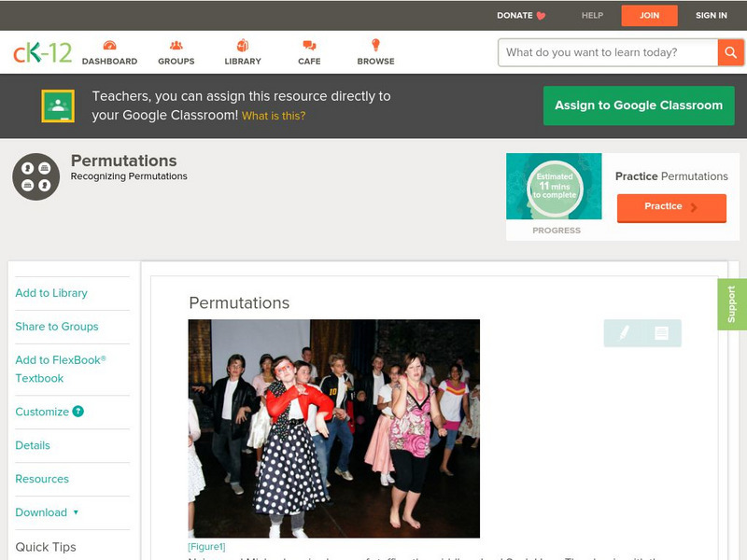Click the orange Practice button
Image resolution: width=747 pixels, height=560 pixels.
(x=670, y=207)
